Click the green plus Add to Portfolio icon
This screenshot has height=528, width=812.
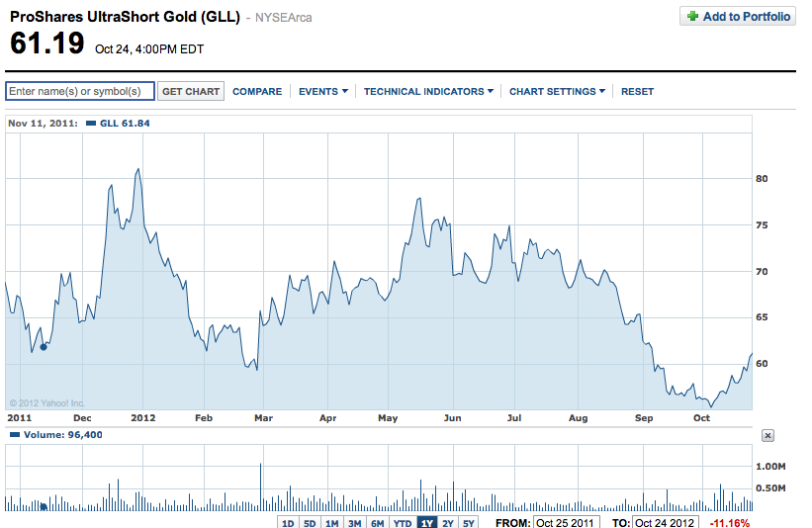coord(692,16)
